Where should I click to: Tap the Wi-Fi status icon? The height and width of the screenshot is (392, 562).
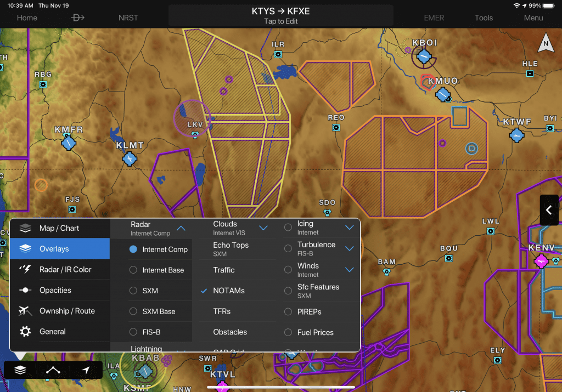(x=516, y=5)
